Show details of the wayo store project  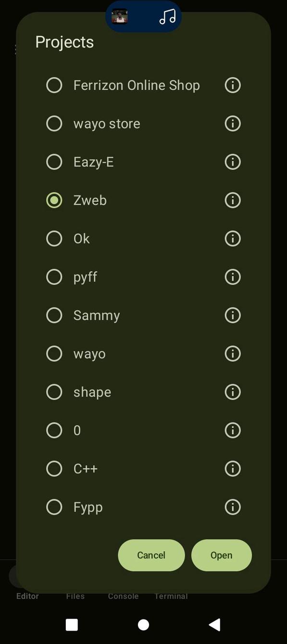pyautogui.click(x=232, y=123)
